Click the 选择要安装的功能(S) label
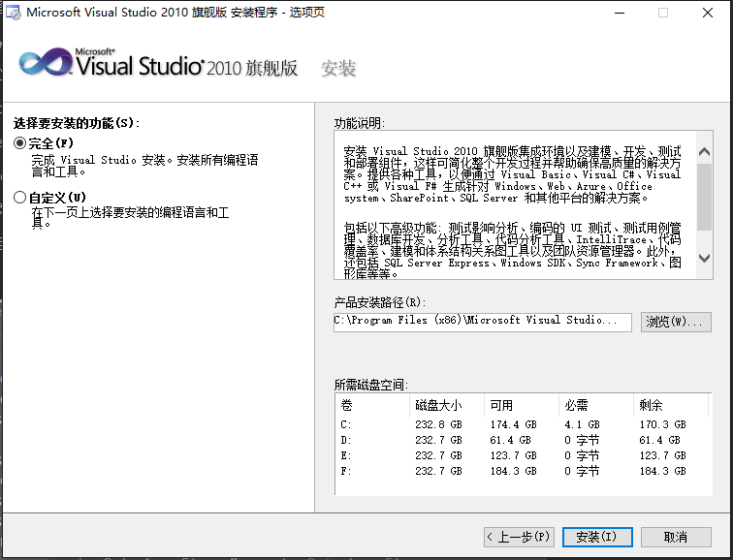 77,123
